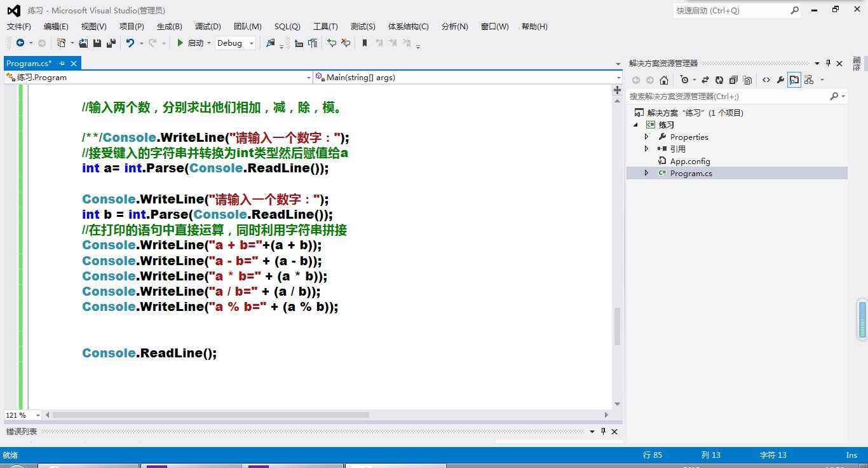The height and width of the screenshot is (468, 868).
Task: Select the solution '练习' root node
Action: 695,113
